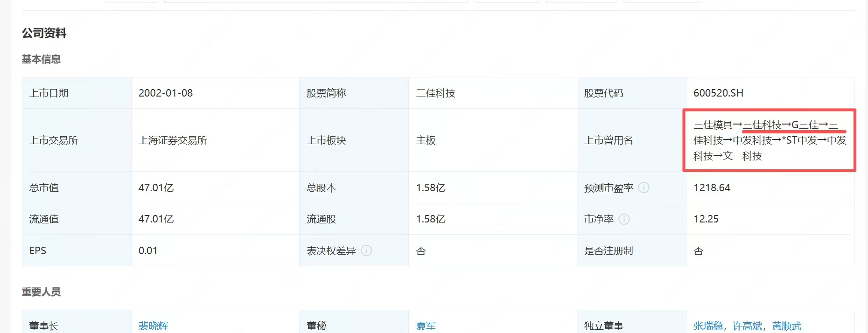Click the 表决权差异 label text
Screen dimensions: 868x333
coord(331,251)
